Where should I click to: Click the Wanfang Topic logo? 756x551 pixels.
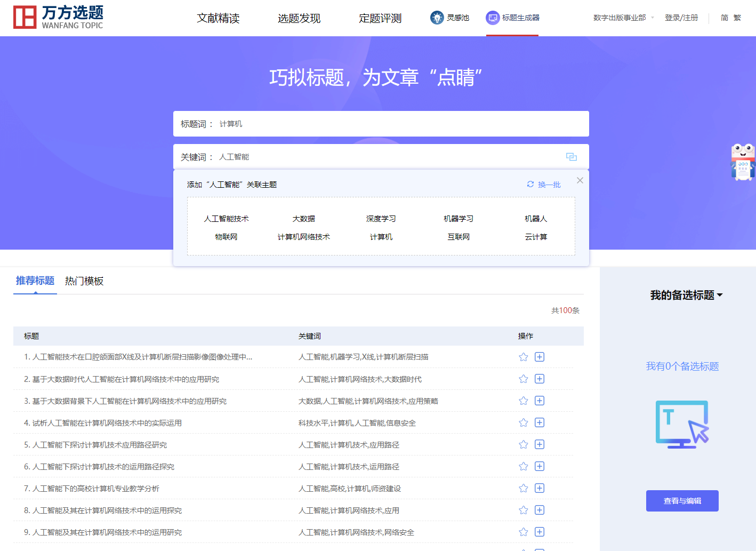tap(58, 18)
